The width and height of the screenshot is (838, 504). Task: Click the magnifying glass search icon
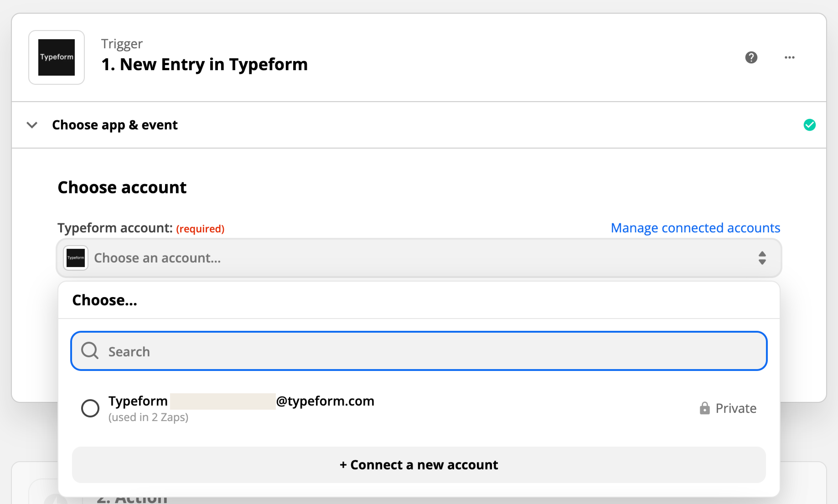tap(90, 350)
